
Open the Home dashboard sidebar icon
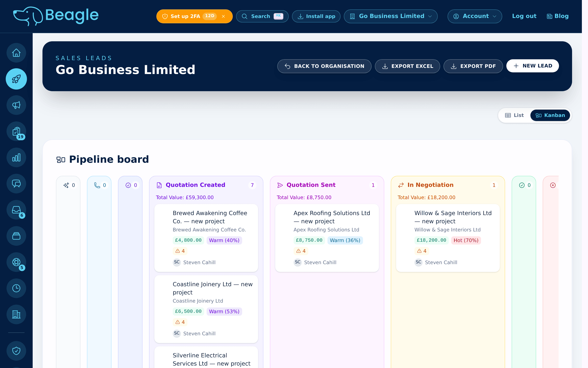point(16,53)
